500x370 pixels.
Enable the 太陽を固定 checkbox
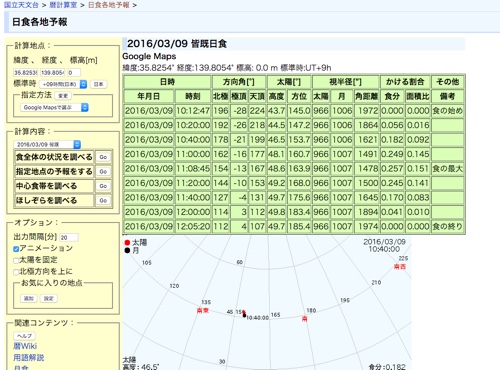pyautogui.click(x=16, y=260)
